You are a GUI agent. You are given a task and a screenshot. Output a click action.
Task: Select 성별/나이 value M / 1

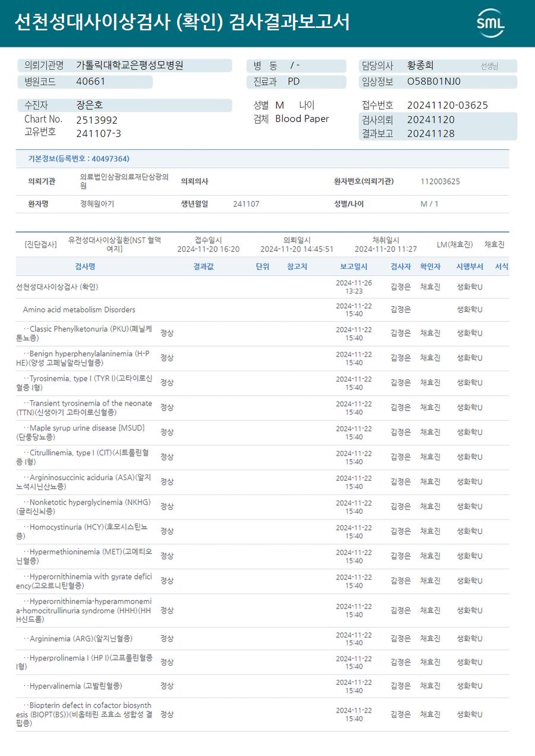point(429,204)
